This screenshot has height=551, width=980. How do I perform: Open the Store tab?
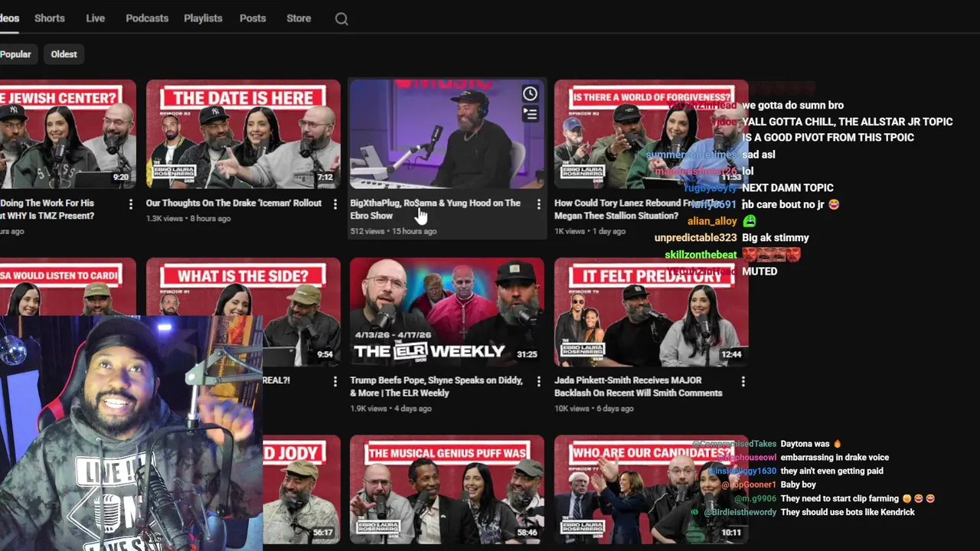tap(299, 18)
